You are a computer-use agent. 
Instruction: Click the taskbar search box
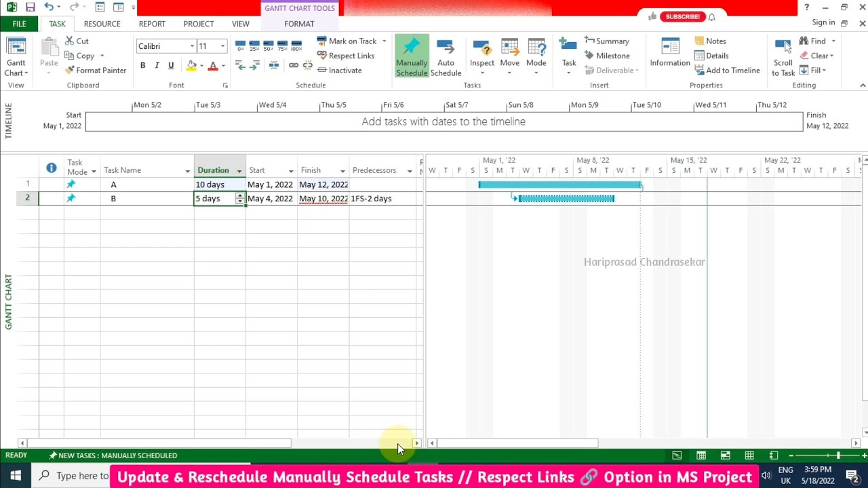pyautogui.click(x=73, y=476)
